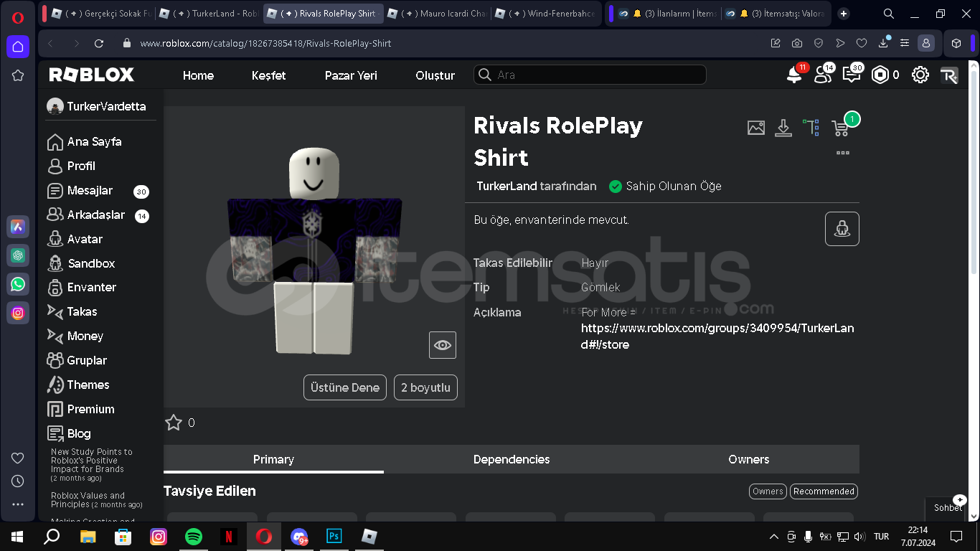Open Roblox settings gear
The height and width of the screenshot is (551, 980).
pyautogui.click(x=920, y=75)
